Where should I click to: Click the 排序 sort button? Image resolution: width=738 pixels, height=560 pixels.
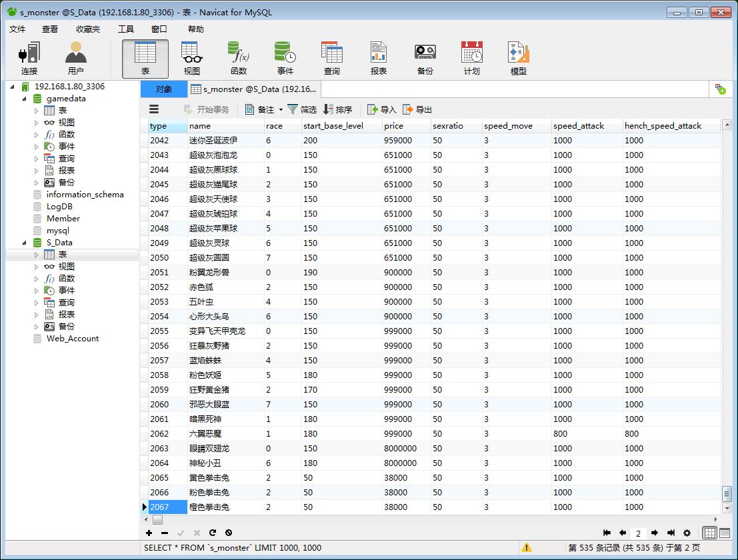337,109
